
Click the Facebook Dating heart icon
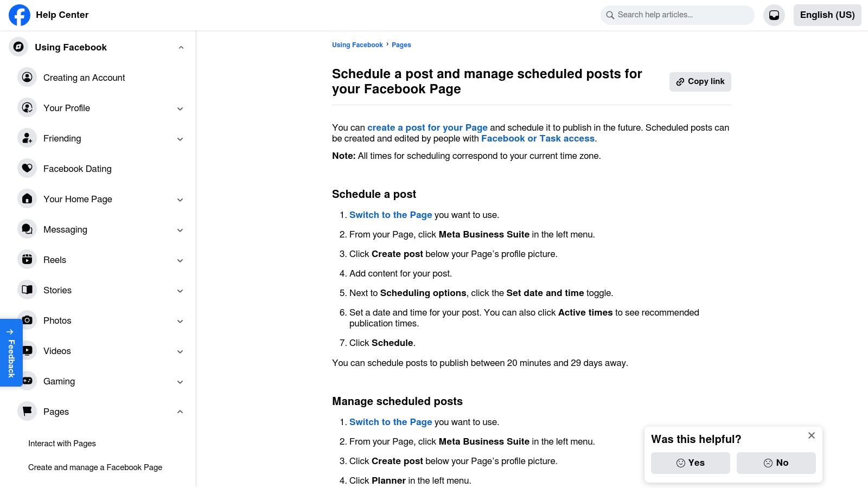point(27,168)
